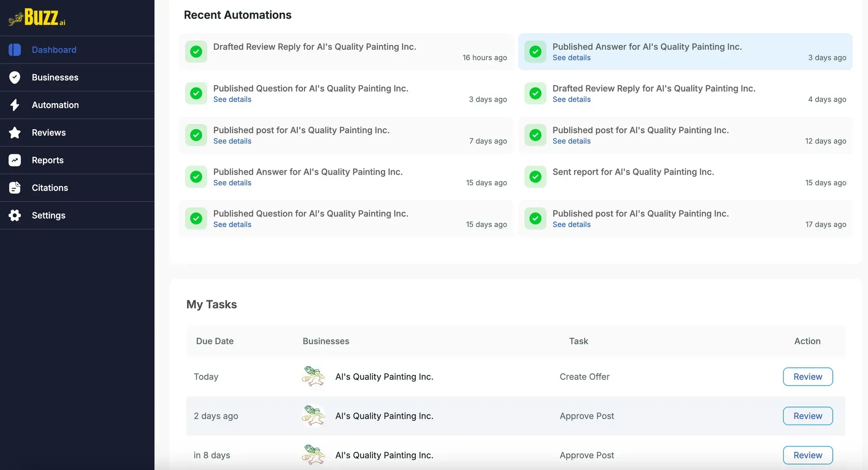Click the Citations document icon
Screen dimensions: 868x470
tap(14, 188)
